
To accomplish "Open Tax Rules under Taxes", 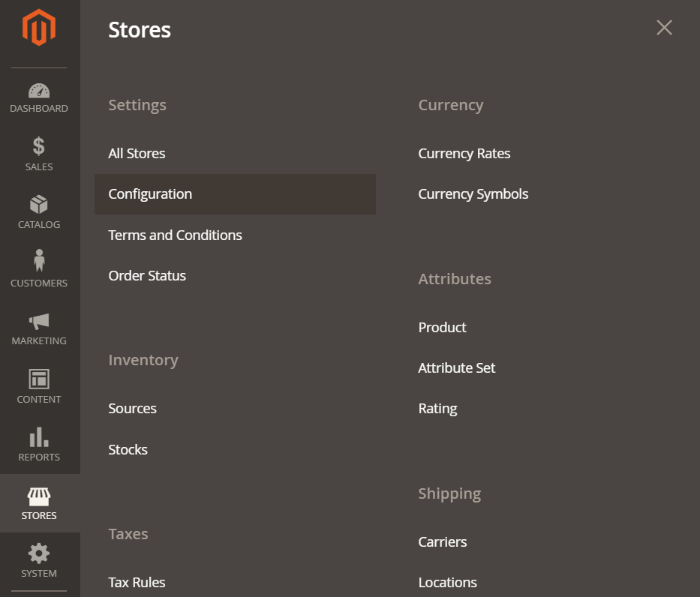I will [137, 582].
